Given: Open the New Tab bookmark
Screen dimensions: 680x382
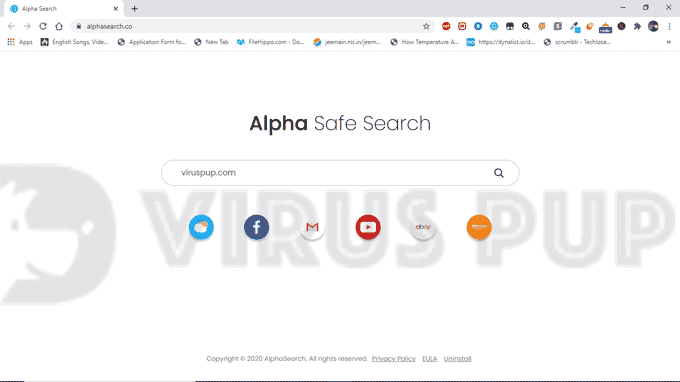Looking at the screenshot, I should click(x=211, y=42).
